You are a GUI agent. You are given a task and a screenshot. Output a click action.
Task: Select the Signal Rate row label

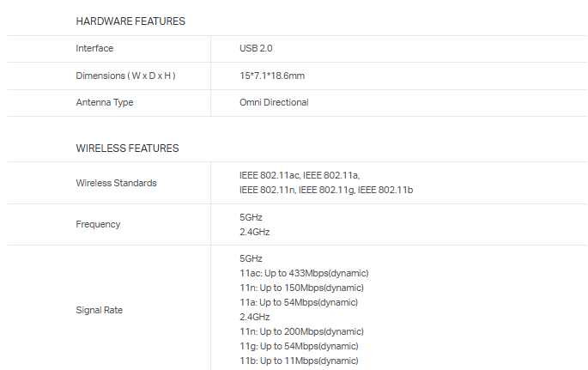pos(100,310)
